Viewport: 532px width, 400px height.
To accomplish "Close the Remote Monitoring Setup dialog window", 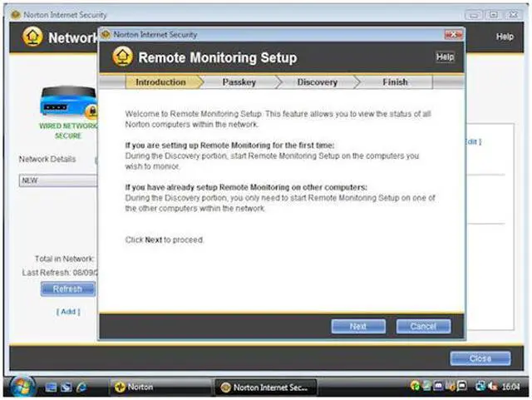I will pyautogui.click(x=452, y=35).
